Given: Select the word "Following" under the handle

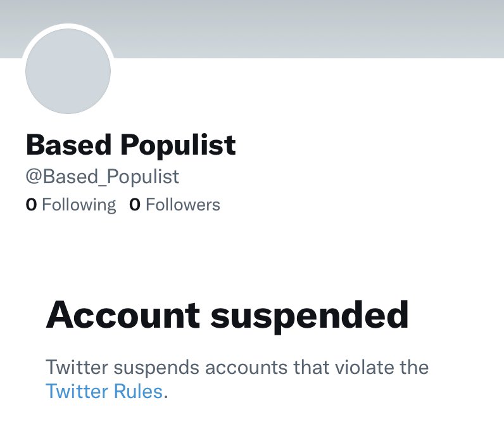Looking at the screenshot, I should point(79,205).
